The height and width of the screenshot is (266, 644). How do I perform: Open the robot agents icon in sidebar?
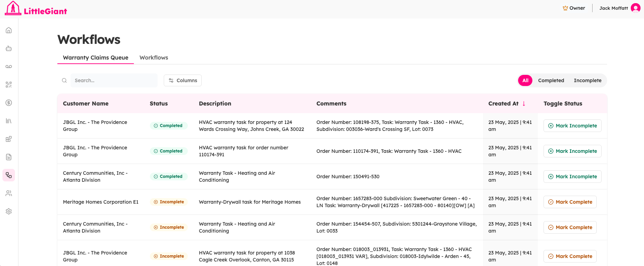point(9,48)
